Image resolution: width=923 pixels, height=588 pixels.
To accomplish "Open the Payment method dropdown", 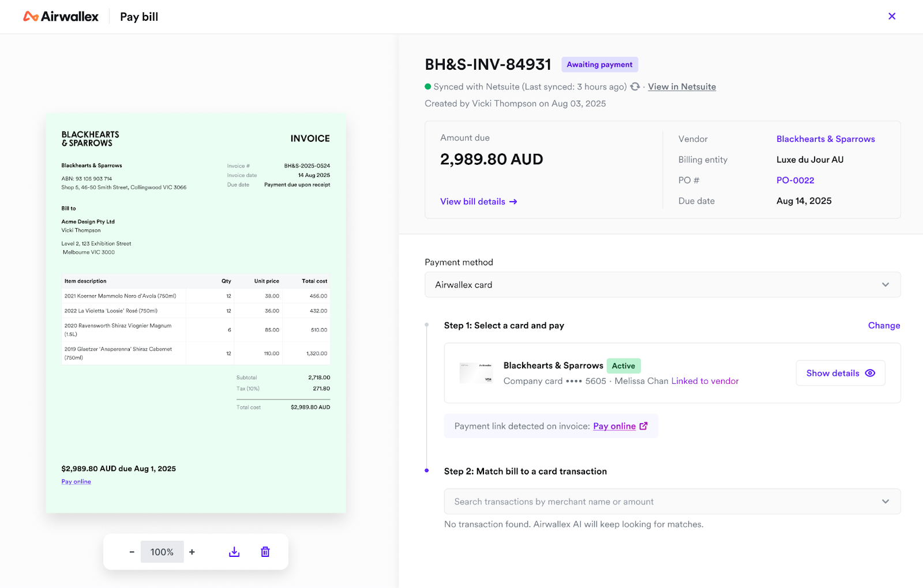I will (x=662, y=285).
